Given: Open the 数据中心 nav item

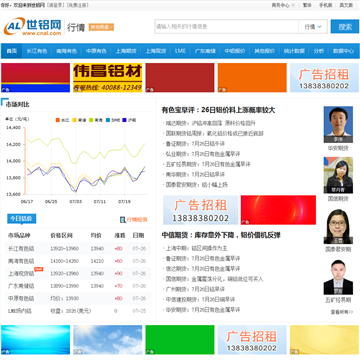Looking at the screenshot, I should [x=343, y=51].
